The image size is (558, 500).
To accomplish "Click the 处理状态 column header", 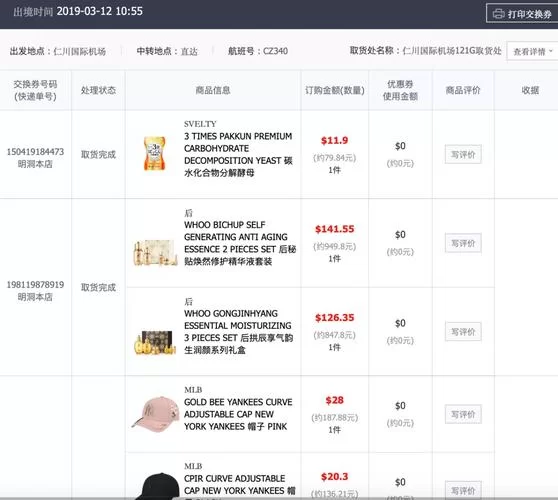I will coord(98,90).
